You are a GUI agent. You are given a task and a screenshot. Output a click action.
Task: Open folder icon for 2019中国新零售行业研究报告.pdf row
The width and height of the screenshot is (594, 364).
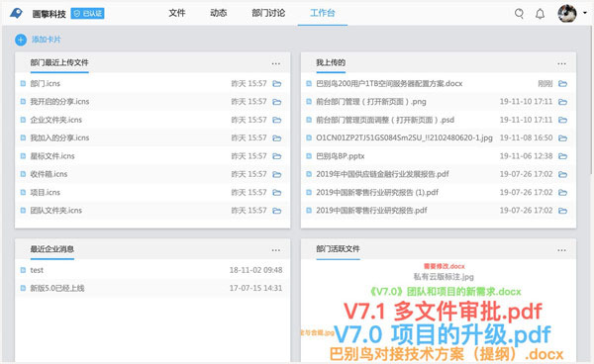(563, 211)
